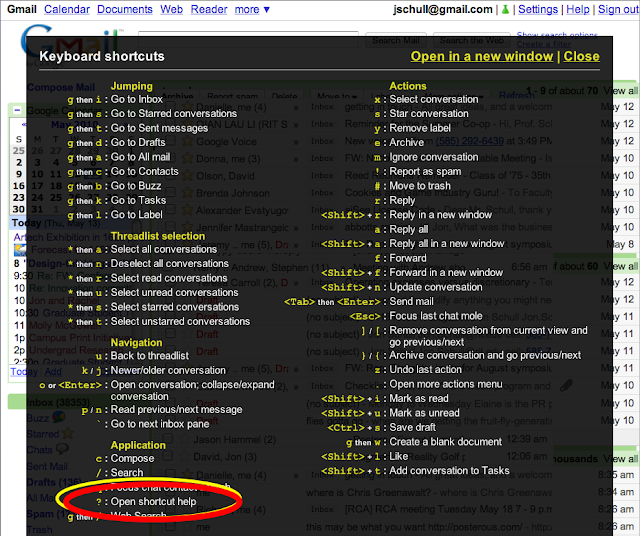Viewport: 640px width, 536px height.
Task: Select May 9 in the calendar gadget
Action: click(19, 174)
